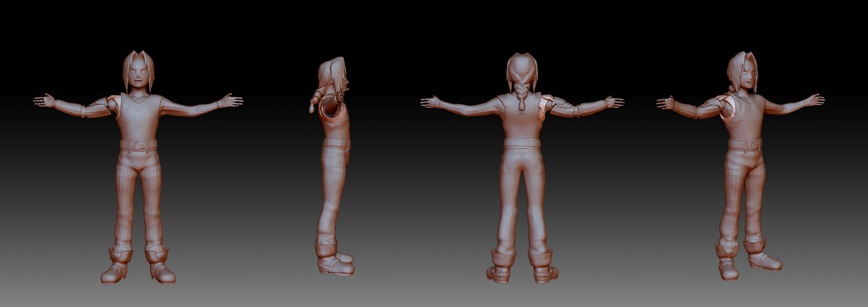
Task: Select the back view model with braid
Action: click(522, 168)
